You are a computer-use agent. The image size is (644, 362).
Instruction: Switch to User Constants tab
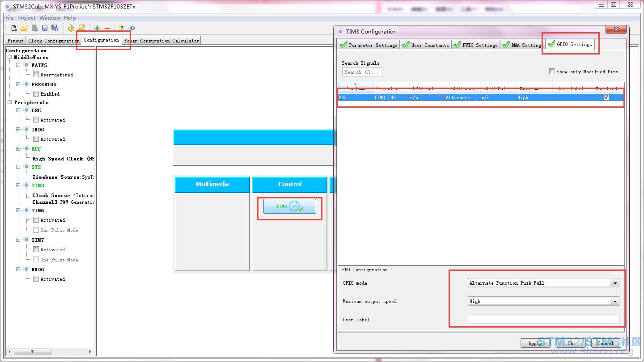pos(425,45)
